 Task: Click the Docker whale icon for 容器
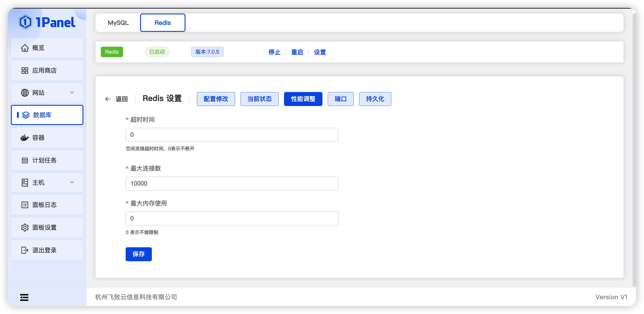pos(24,138)
